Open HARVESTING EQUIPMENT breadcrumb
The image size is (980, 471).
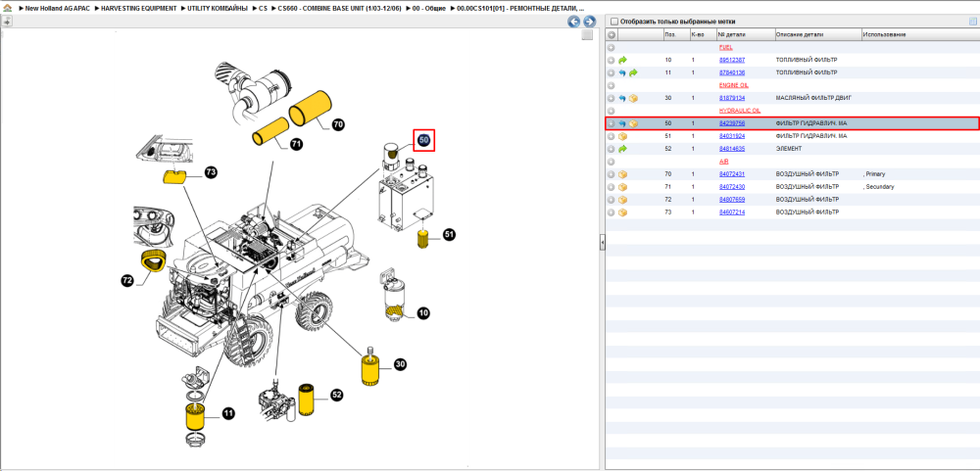pyautogui.click(x=139, y=9)
